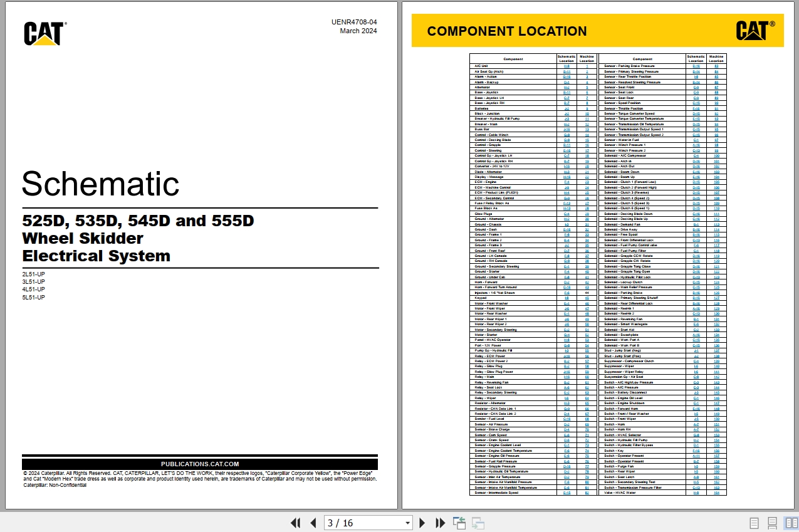
Task: Click serial prefix '2L51-UP' text
Action: point(34,274)
